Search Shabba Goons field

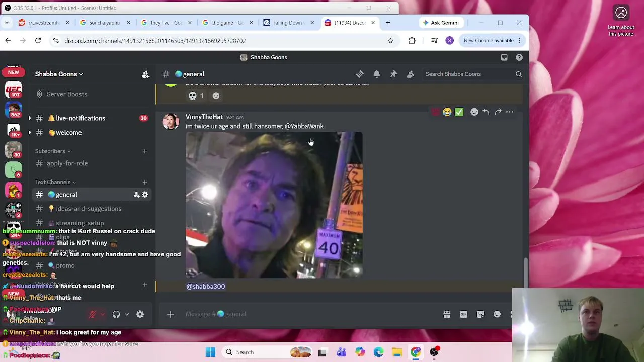click(473, 74)
